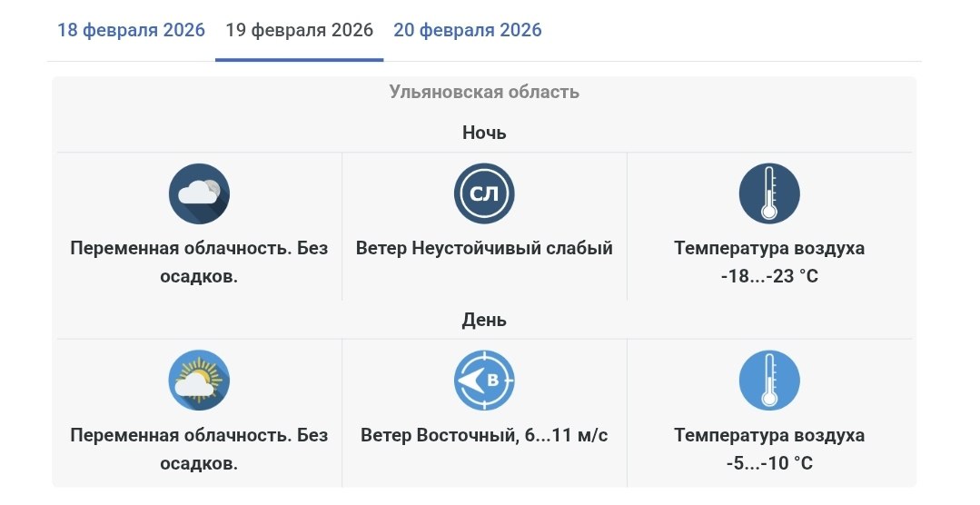This screenshot has height=505, width=980.
Task: Select the 19 февраля 2026 tab
Action: pos(299,30)
